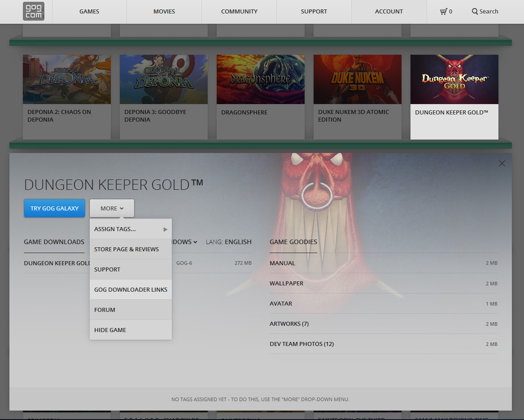Open Forum from the MORE dropdown
524x420 pixels.
(131, 310)
